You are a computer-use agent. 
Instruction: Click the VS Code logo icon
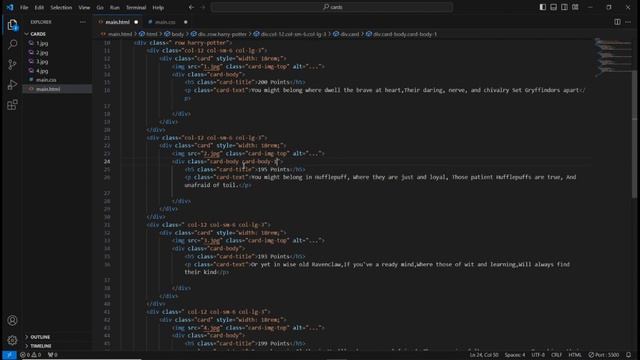pyautogui.click(x=10, y=7)
